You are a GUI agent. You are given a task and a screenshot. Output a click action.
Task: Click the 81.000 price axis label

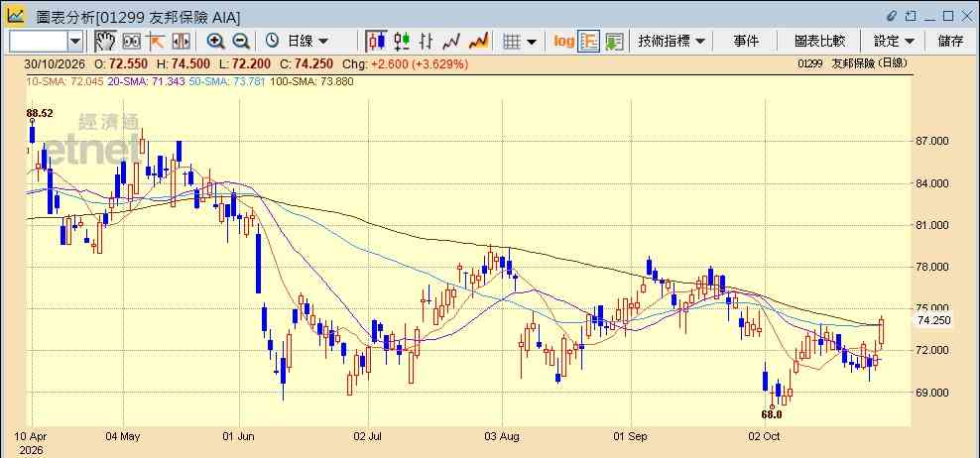931,226
